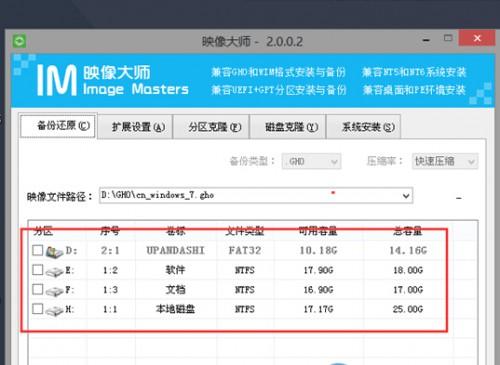Close the 映像大师 window
The width and height of the screenshot is (500, 365).
click(477, 38)
